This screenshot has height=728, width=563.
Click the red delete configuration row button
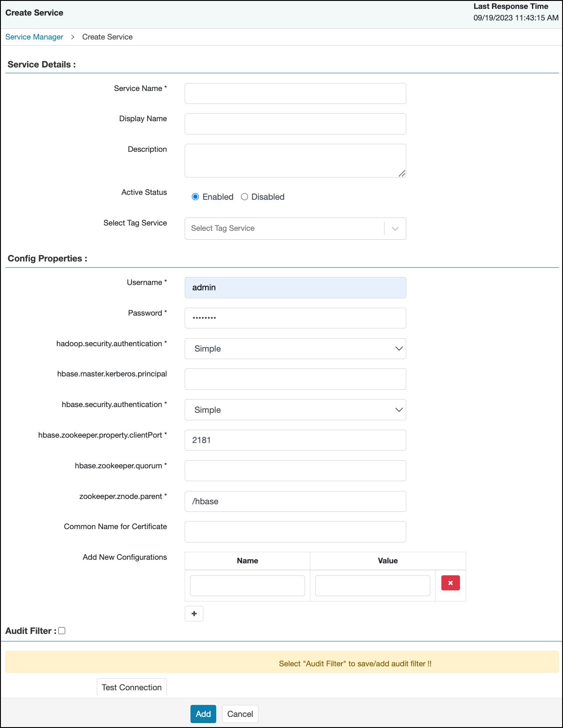coord(450,583)
